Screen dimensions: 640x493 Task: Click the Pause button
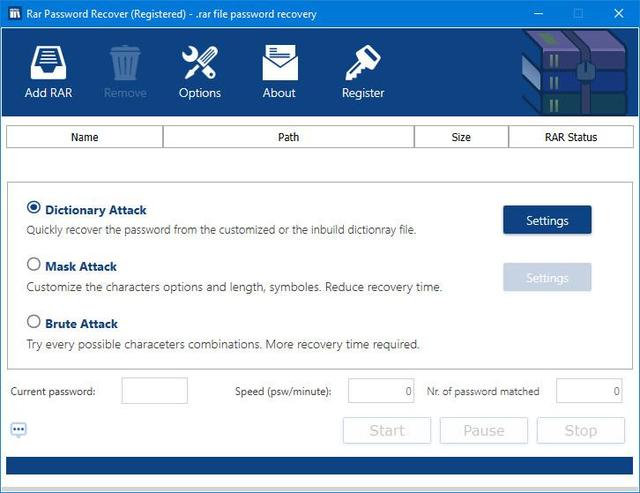483,431
